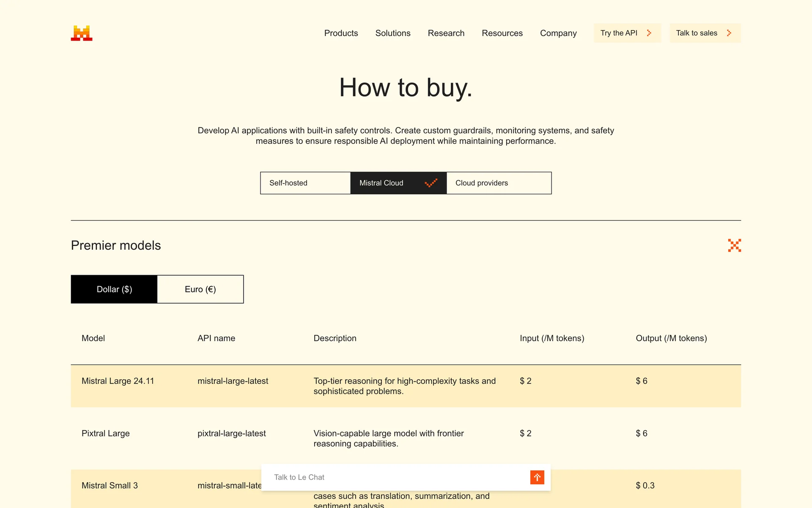Focus the Talk to Le Chat input
The width and height of the screenshot is (812, 508).
click(x=398, y=477)
